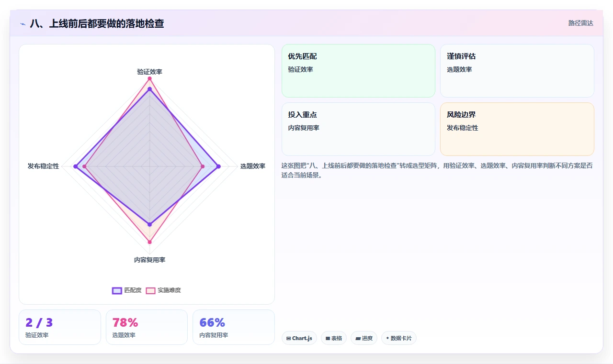This screenshot has height=364, width=613.
Task: Click the 选题效率 caption under 78%
Action: pyautogui.click(x=124, y=335)
